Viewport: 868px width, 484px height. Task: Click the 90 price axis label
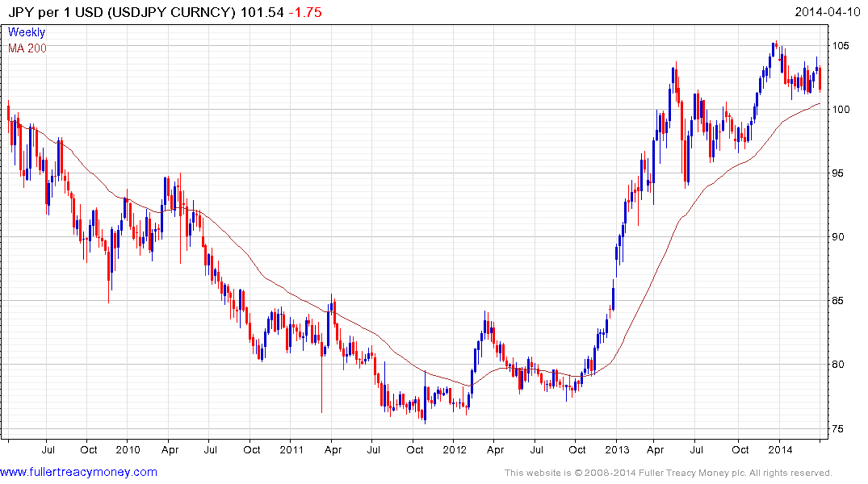838,236
